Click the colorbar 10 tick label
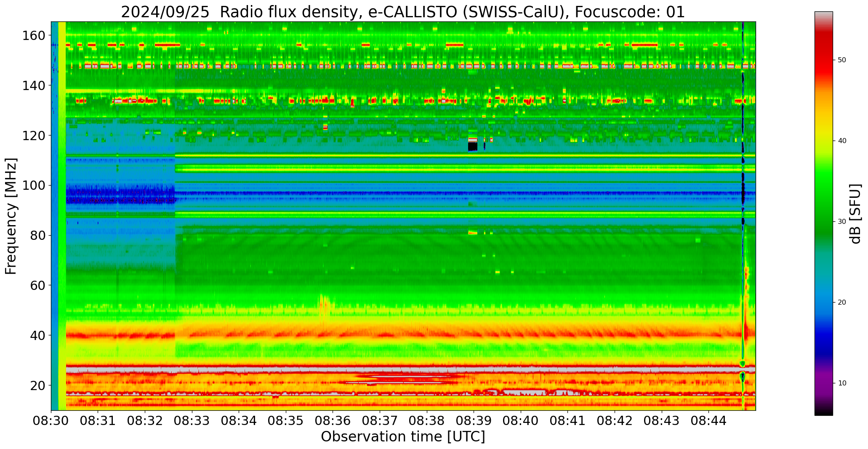Screen dimensions: 868x449 [x=842, y=383]
